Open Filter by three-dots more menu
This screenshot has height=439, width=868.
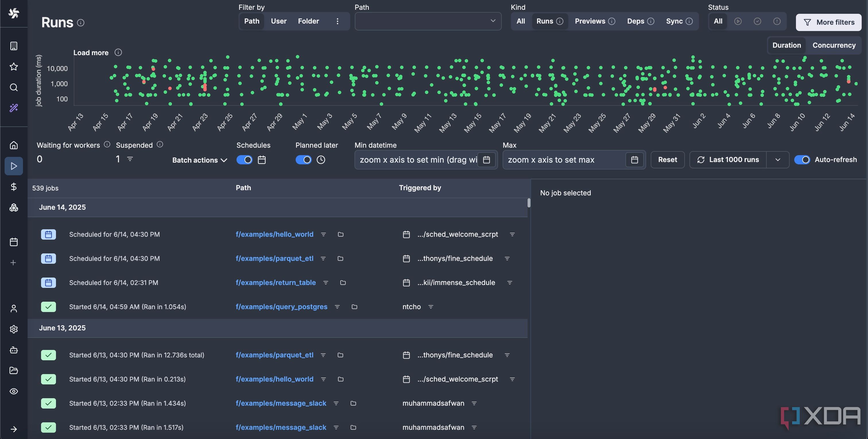pos(337,21)
